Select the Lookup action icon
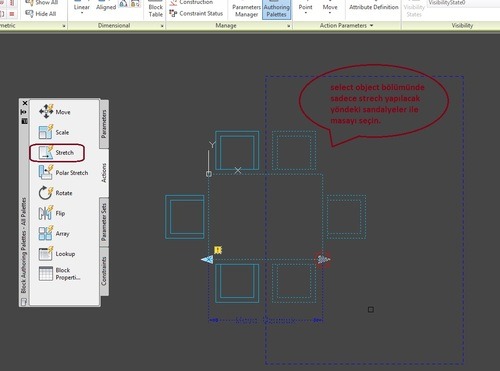 tap(45, 254)
